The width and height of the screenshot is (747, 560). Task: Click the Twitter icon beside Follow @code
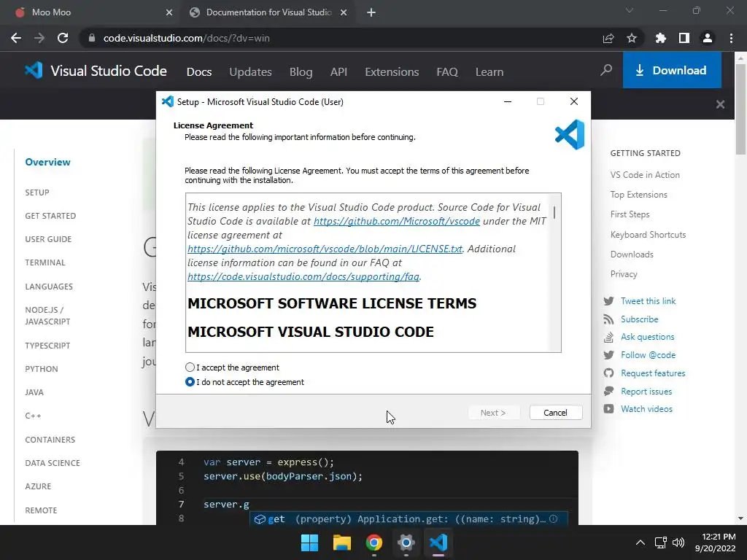pos(608,355)
